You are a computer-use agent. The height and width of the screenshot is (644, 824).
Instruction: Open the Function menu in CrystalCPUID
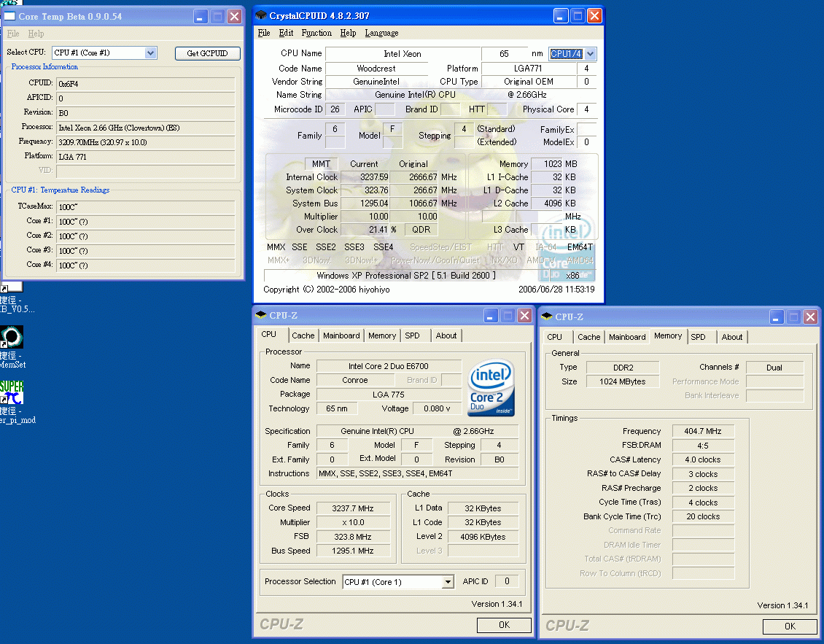[316, 33]
